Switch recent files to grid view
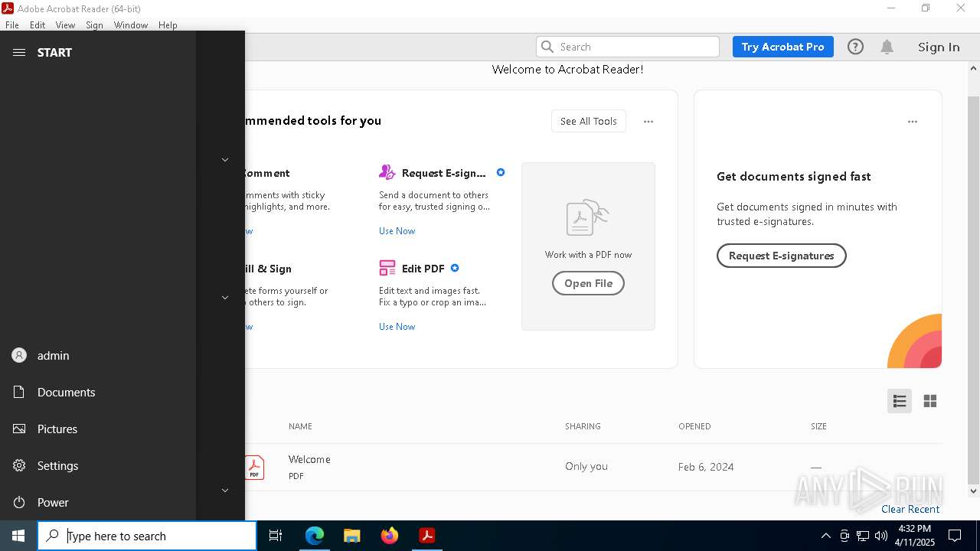The image size is (980, 551). point(930,401)
